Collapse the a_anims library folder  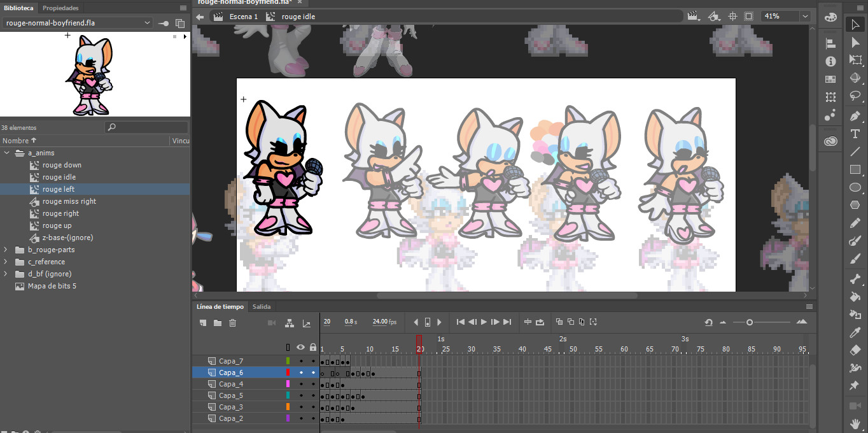7,153
